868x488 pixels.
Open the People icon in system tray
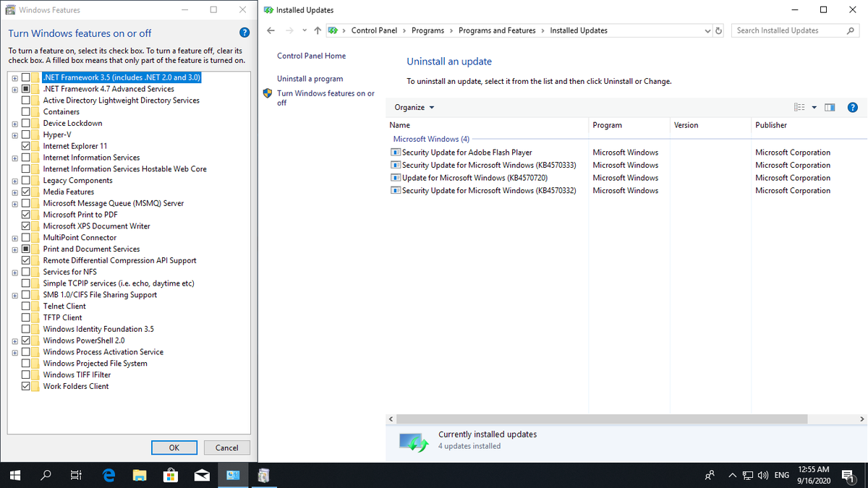pos(710,475)
